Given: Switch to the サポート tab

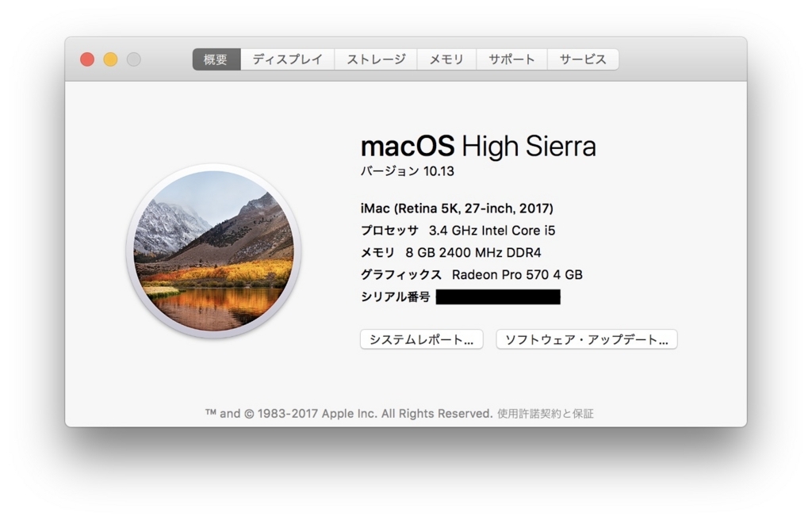Looking at the screenshot, I should tap(511, 59).
